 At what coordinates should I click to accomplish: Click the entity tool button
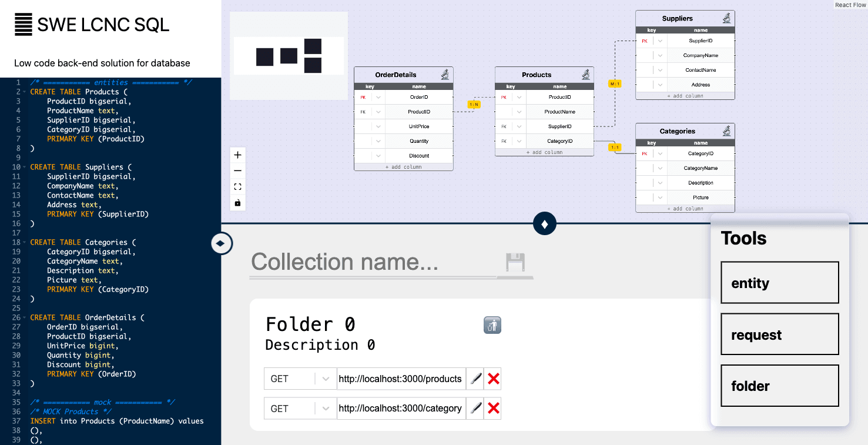click(x=780, y=283)
